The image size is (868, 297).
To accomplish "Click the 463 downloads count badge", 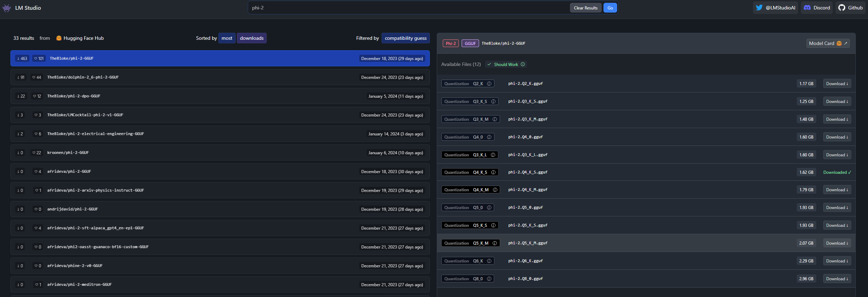I will (x=22, y=58).
